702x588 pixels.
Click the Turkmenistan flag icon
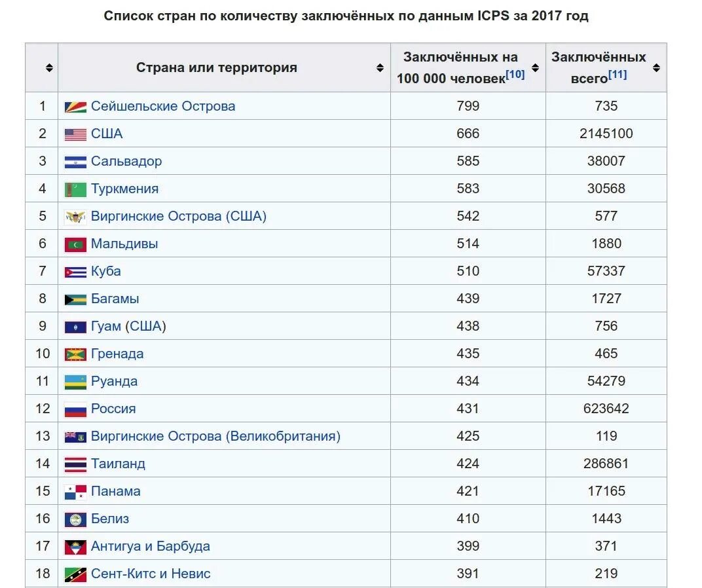[x=75, y=189]
